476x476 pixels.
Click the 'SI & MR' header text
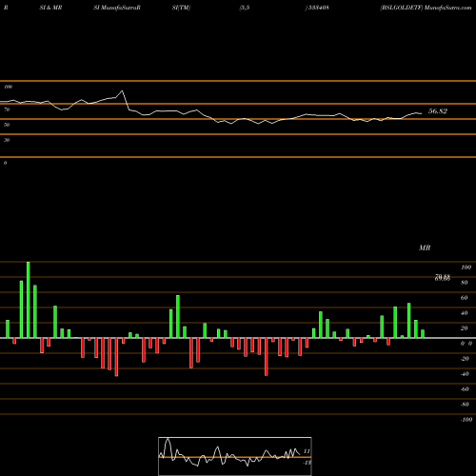(50, 8)
